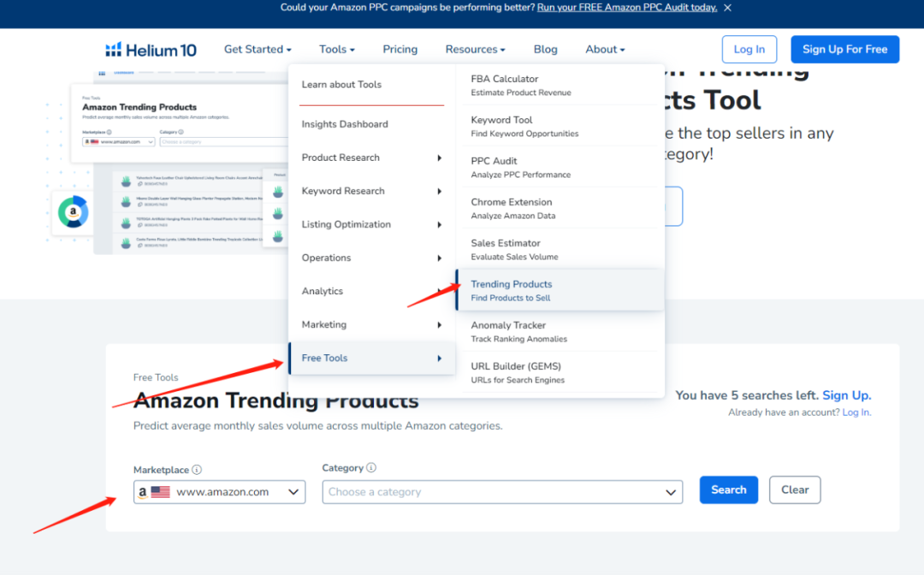The width and height of the screenshot is (924, 575).
Task: Open the Get Started menu
Action: click(x=258, y=50)
